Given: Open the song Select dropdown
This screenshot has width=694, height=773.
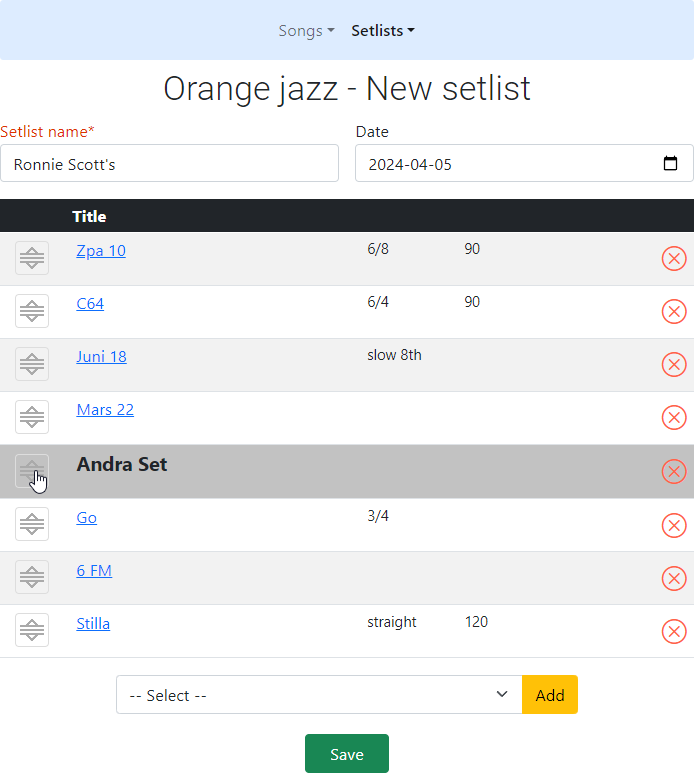Looking at the screenshot, I should [x=319, y=695].
